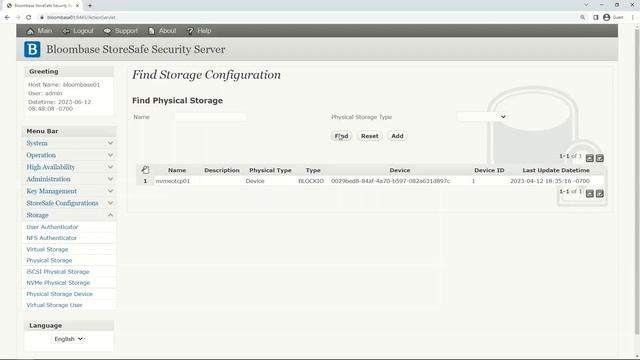Click the Device ID column header
The height and width of the screenshot is (360, 640).
click(489, 170)
